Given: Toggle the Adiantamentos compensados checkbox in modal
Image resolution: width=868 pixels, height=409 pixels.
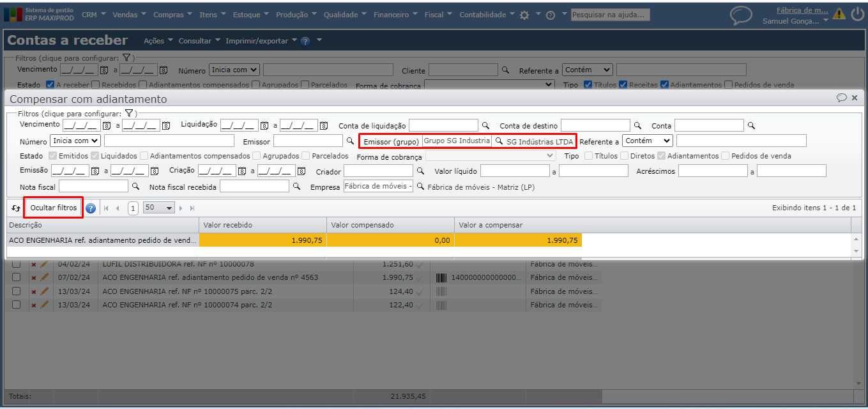Looking at the screenshot, I should point(144,156).
